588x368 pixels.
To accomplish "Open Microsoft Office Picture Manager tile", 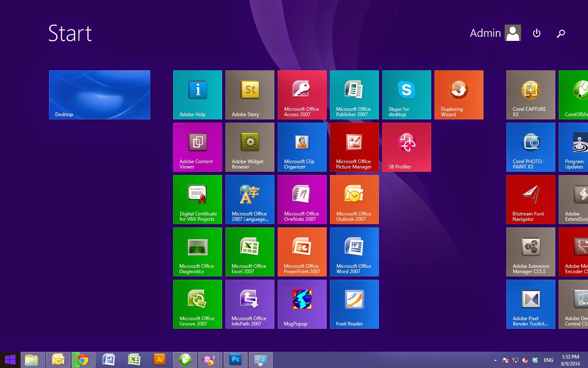I will (354, 147).
